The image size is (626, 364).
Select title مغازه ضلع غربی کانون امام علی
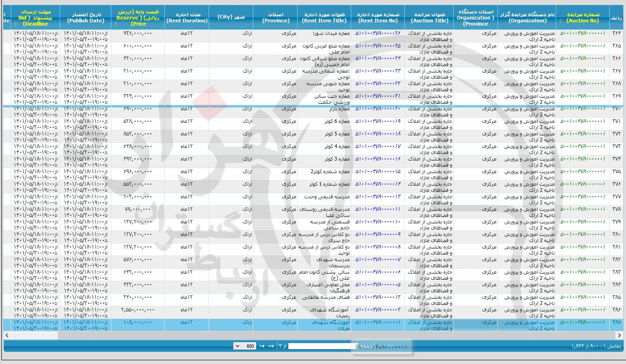coord(327,48)
